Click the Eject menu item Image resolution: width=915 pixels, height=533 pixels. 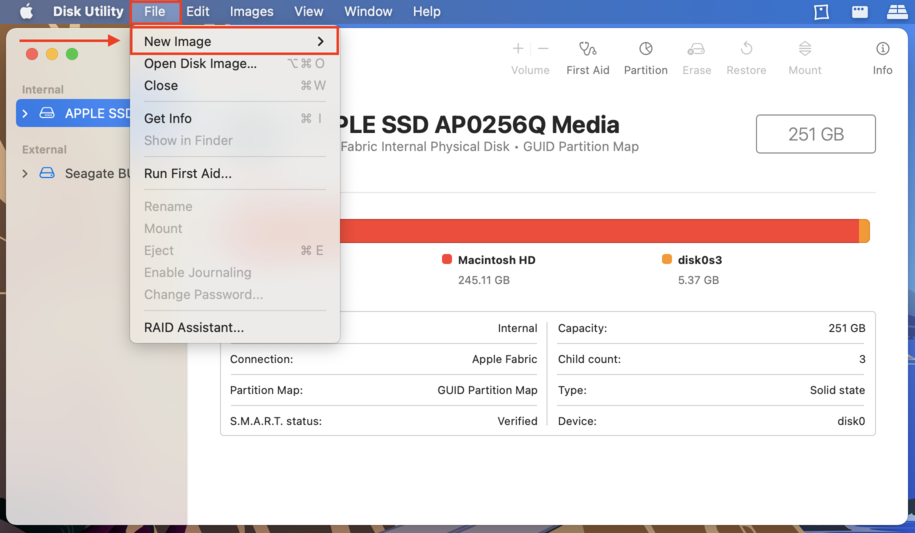[235, 250]
